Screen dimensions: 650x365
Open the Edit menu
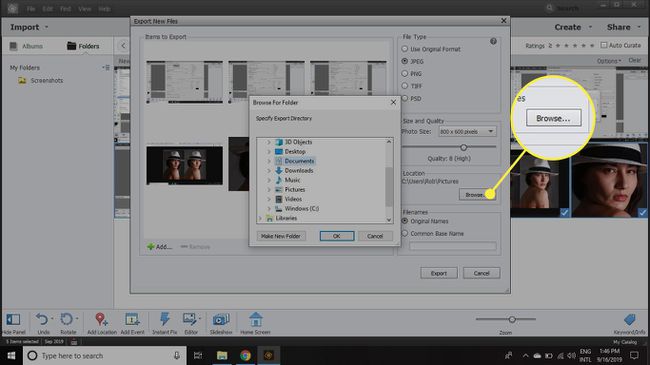(48, 9)
